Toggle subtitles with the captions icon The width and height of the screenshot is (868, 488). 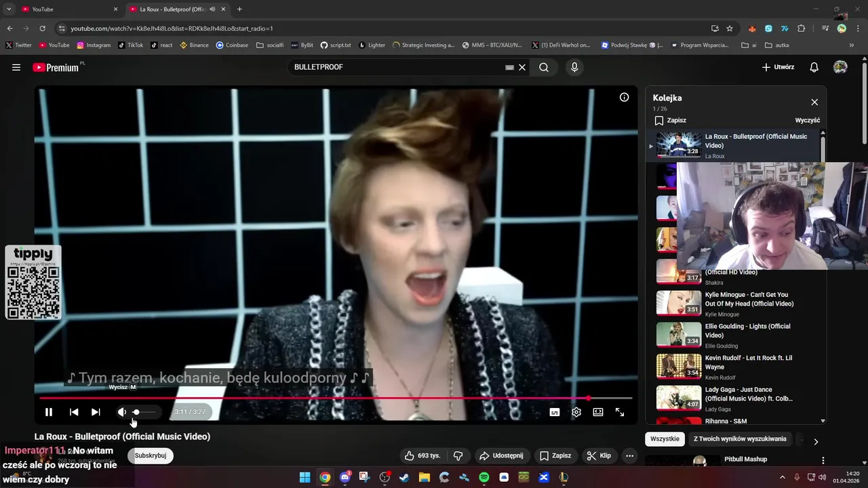pos(555,412)
